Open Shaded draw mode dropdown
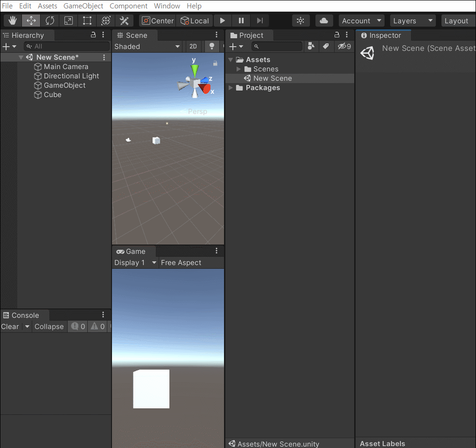This screenshot has height=448, width=476. click(147, 47)
